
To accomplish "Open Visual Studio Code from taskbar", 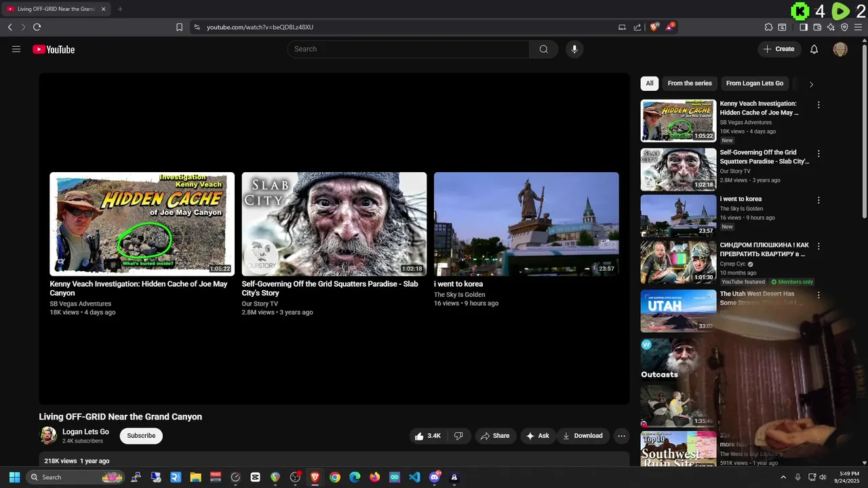I will [x=414, y=477].
